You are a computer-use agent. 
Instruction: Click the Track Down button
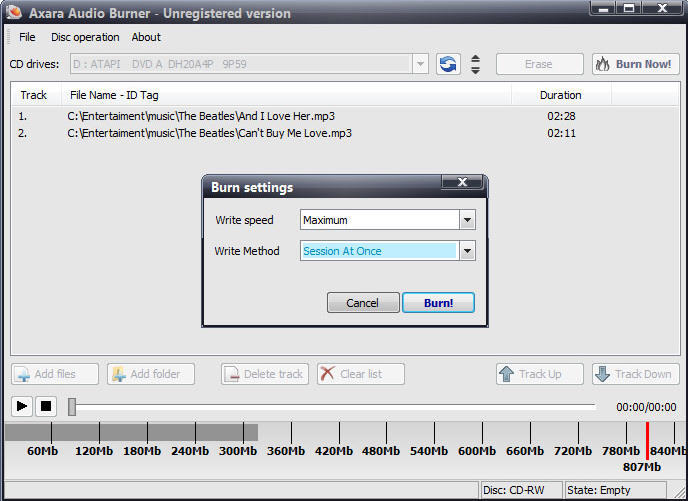636,374
